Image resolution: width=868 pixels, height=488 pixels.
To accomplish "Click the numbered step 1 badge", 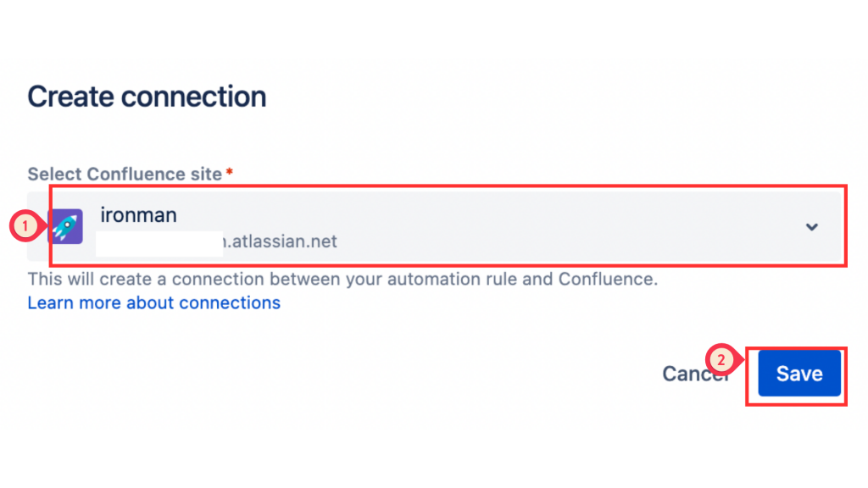I will click(x=25, y=226).
